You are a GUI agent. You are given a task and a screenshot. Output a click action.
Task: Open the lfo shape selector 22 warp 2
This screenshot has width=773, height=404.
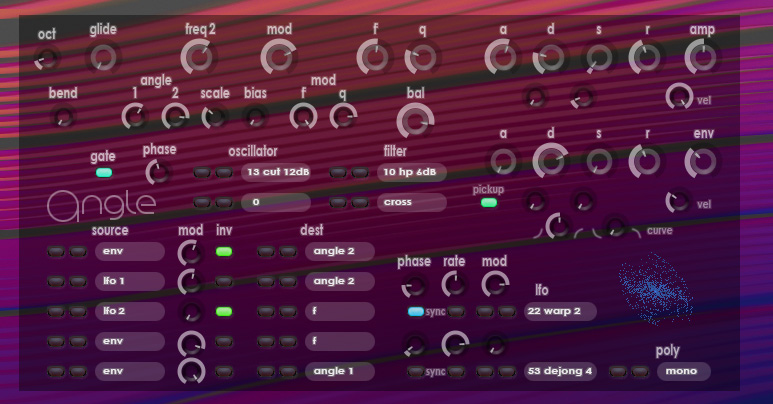560,312
